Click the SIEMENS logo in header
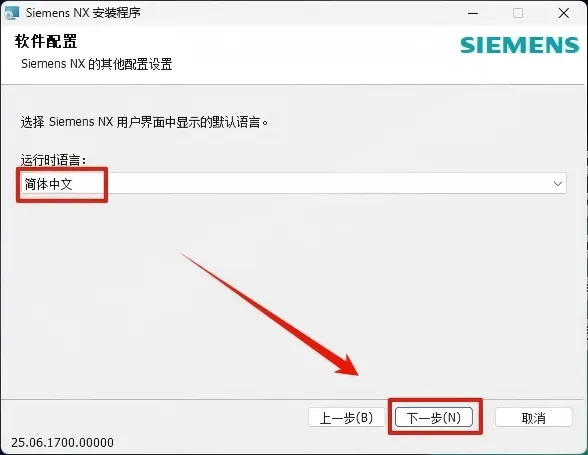The width and height of the screenshot is (588, 455). click(x=520, y=45)
